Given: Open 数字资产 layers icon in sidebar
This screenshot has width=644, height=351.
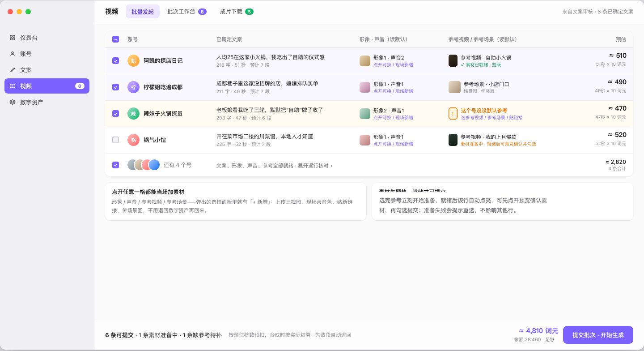Looking at the screenshot, I should (x=13, y=102).
